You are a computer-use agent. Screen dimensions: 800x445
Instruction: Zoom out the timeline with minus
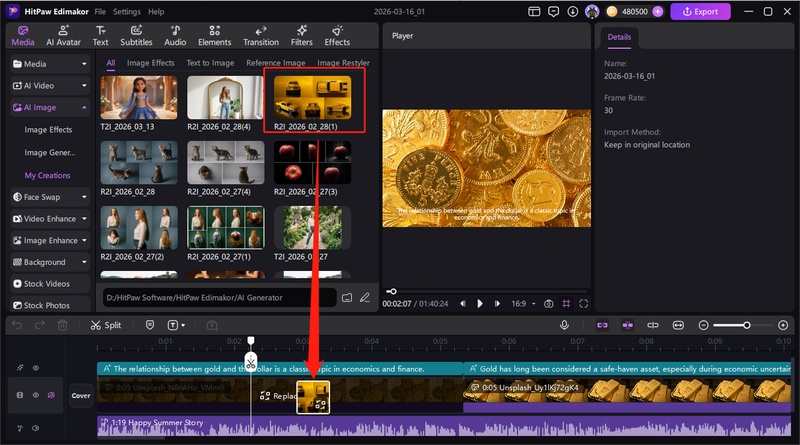(703, 325)
